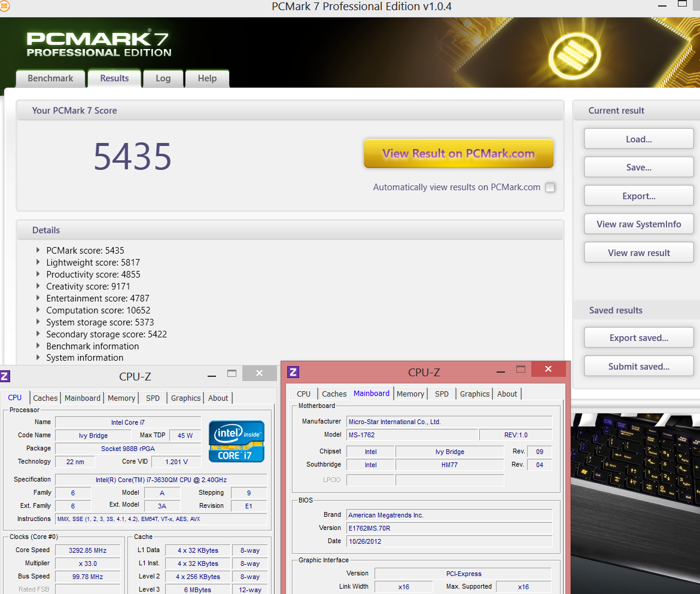Select Graphics tab in red CPU-Z window
Viewport: 700px width, 594px height.
[x=474, y=394]
